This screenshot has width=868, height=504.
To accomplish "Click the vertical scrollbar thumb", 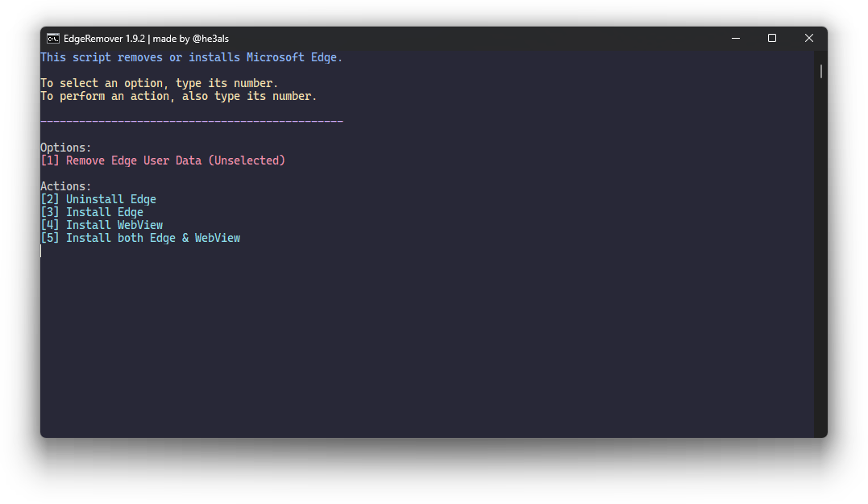I will tap(821, 71).
